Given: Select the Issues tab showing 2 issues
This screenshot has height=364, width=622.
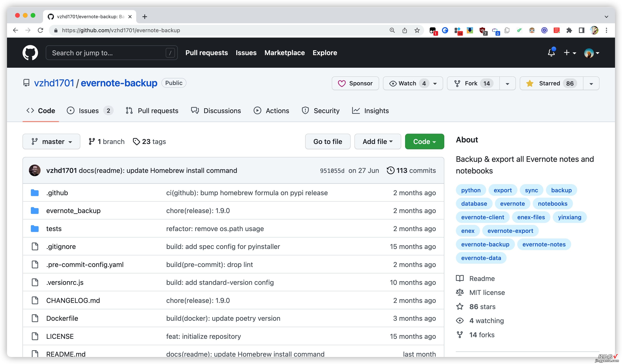Looking at the screenshot, I should pyautogui.click(x=89, y=111).
